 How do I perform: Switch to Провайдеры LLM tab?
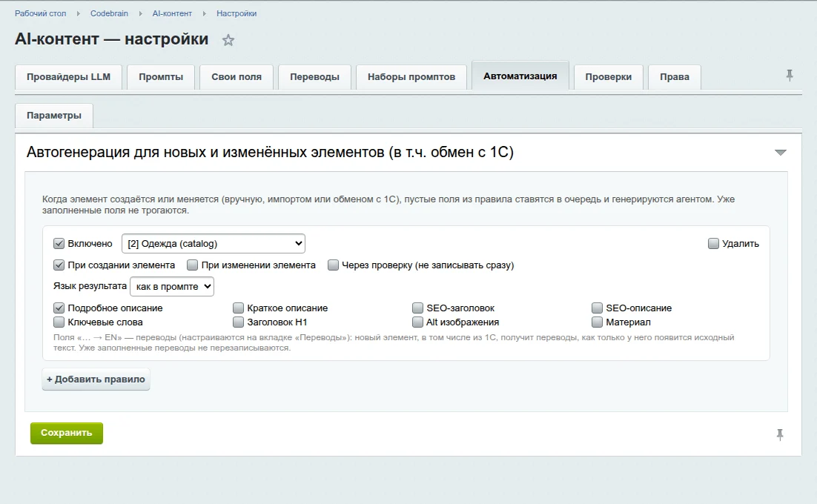pos(68,77)
